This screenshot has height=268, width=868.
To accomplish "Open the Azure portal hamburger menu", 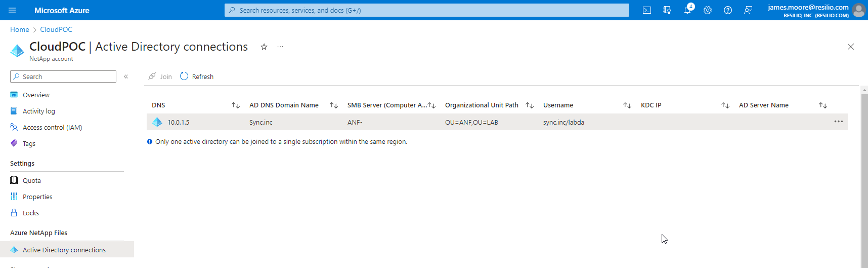I will tap(13, 10).
